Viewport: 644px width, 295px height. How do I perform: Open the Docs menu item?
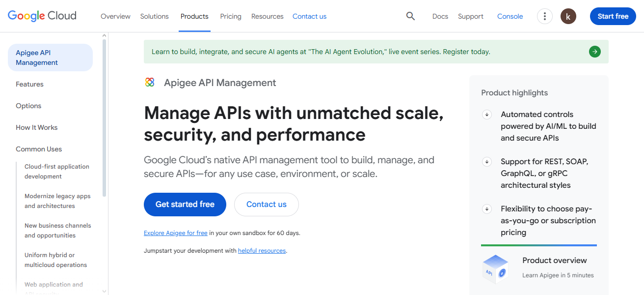click(x=440, y=16)
